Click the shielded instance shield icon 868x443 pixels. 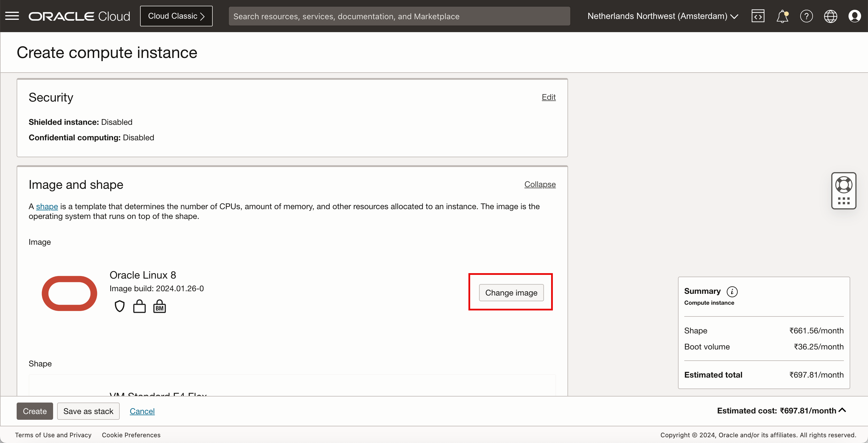pos(120,306)
